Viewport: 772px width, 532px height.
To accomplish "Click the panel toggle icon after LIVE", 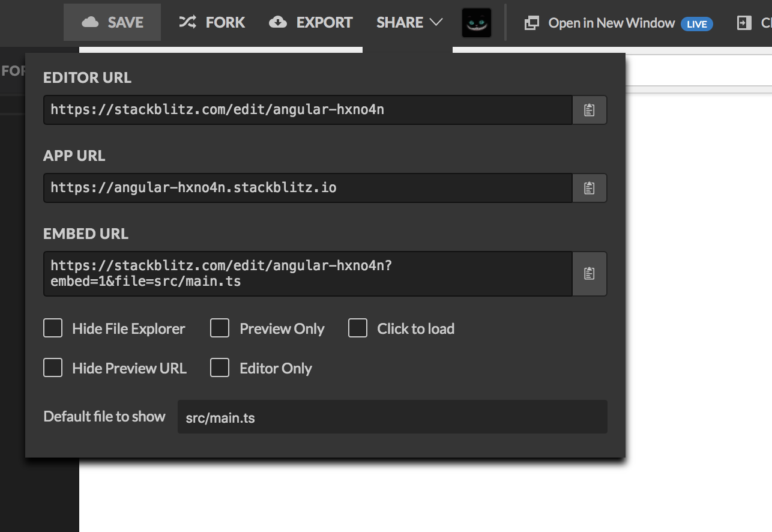I will (x=744, y=23).
